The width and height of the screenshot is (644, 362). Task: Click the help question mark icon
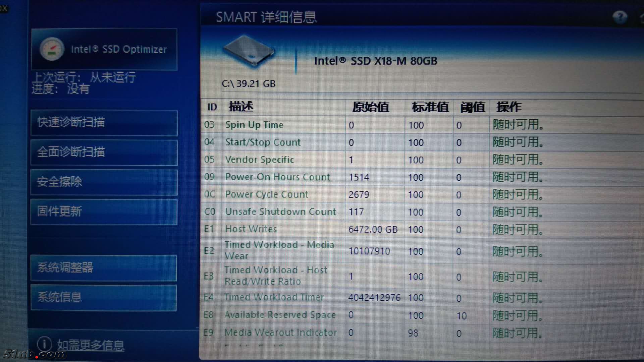pos(620,17)
